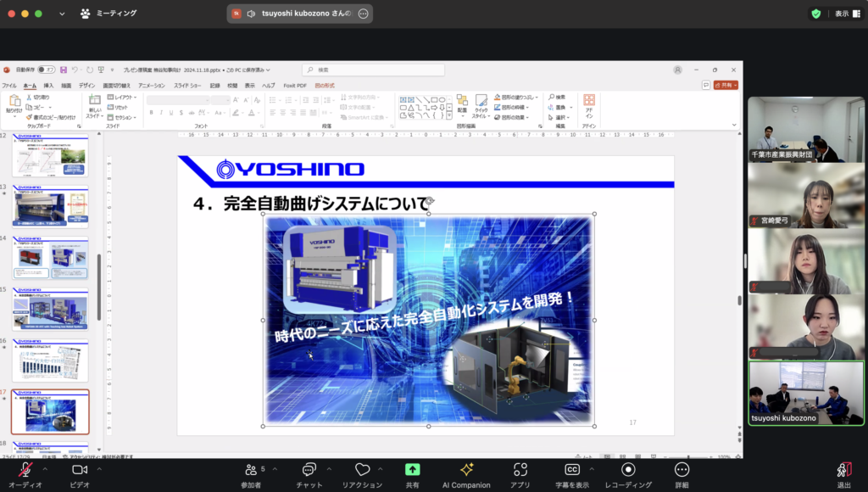Open the リアクション reactions
868x492 pixels.
[x=362, y=475]
